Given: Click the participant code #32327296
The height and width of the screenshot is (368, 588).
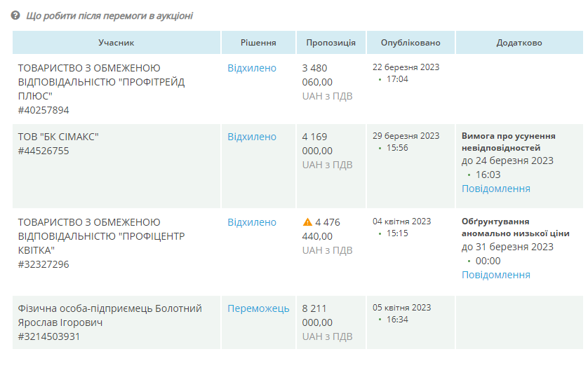Looking at the screenshot, I should tap(44, 264).
